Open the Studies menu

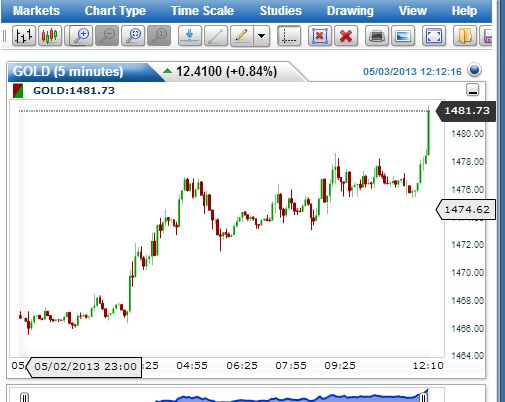tap(281, 11)
